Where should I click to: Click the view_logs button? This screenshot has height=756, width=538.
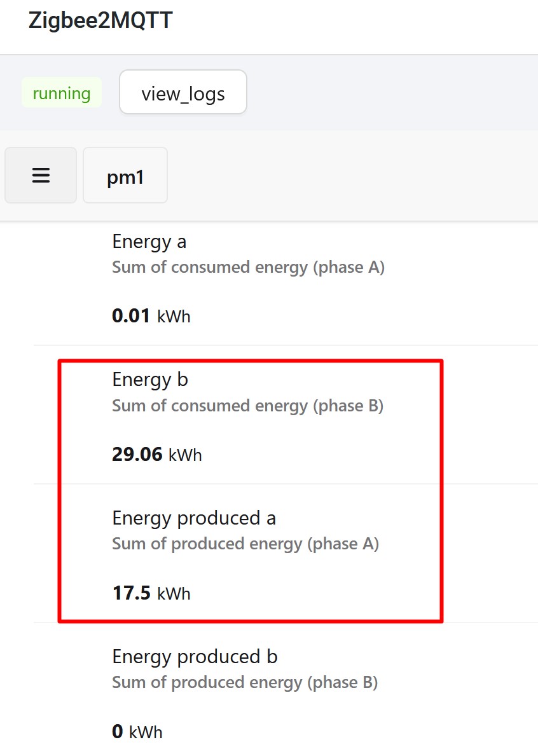pyautogui.click(x=183, y=93)
